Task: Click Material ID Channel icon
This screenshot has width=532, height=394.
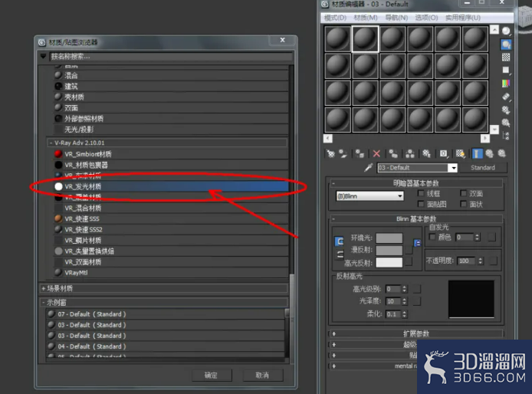Action: [443, 154]
